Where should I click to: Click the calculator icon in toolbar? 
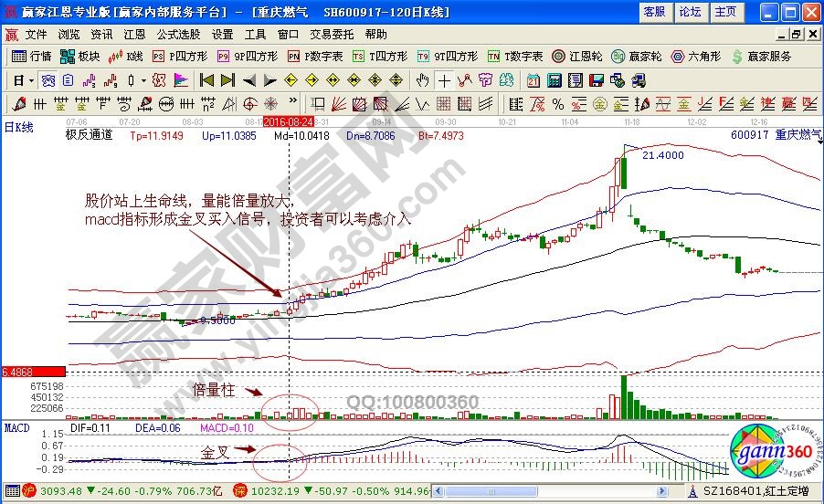click(x=555, y=79)
